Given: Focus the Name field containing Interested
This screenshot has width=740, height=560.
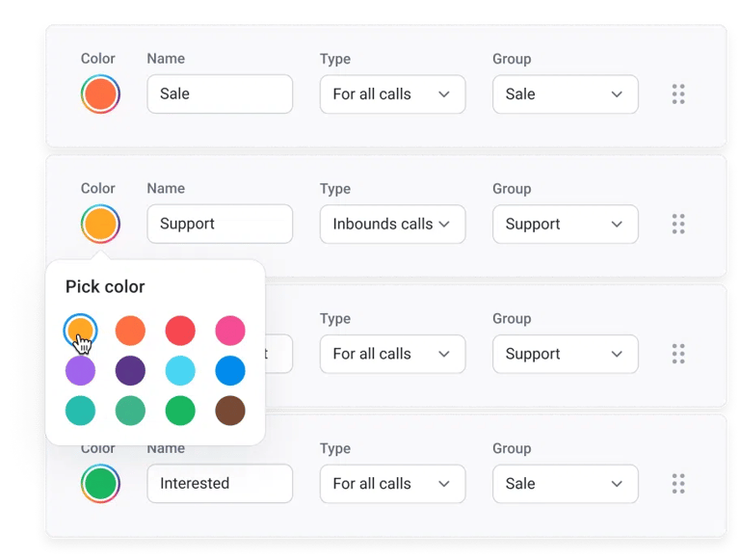Looking at the screenshot, I should (220, 484).
